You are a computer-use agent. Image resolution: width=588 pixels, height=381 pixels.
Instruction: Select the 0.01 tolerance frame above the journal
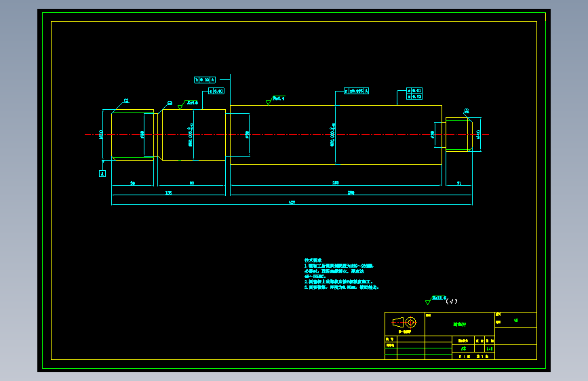[216, 91]
